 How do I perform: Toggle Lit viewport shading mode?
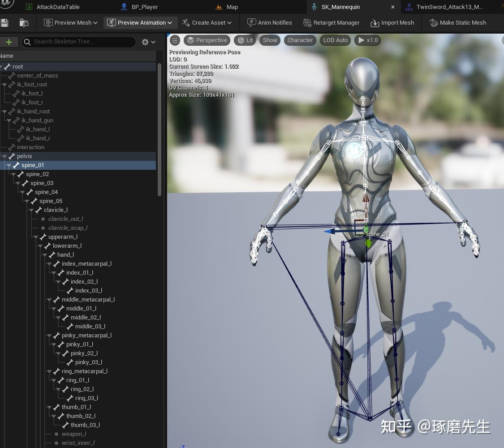coord(245,40)
